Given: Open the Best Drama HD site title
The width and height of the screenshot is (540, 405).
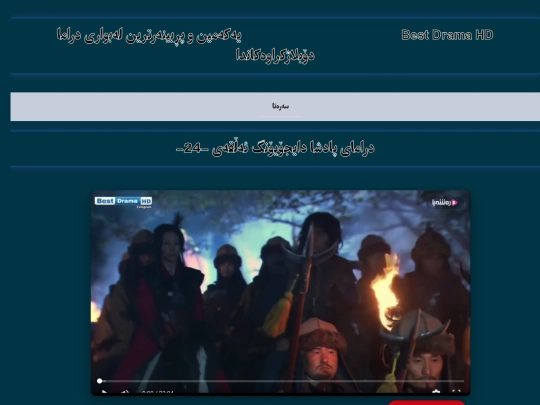Looking at the screenshot, I should (x=447, y=35).
